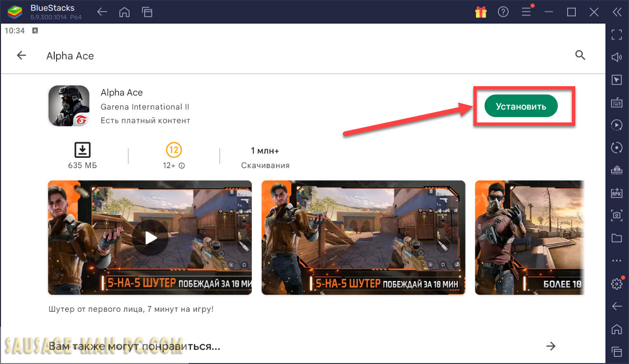Play the Alpha Ace trailer video

[150, 238]
